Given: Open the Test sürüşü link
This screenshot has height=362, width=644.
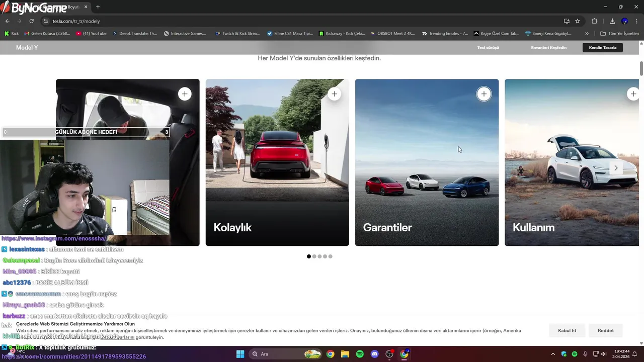Looking at the screenshot, I should (488, 48).
